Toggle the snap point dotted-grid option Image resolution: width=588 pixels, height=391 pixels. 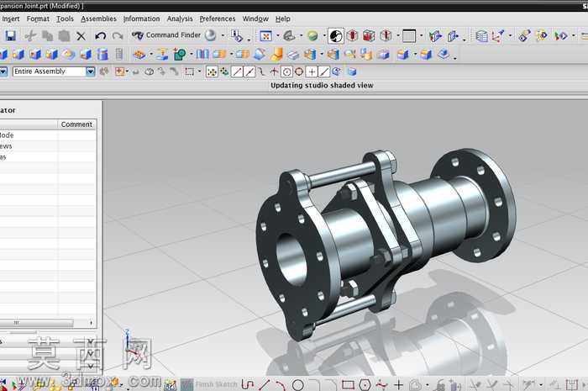pyautogui.click(x=212, y=71)
